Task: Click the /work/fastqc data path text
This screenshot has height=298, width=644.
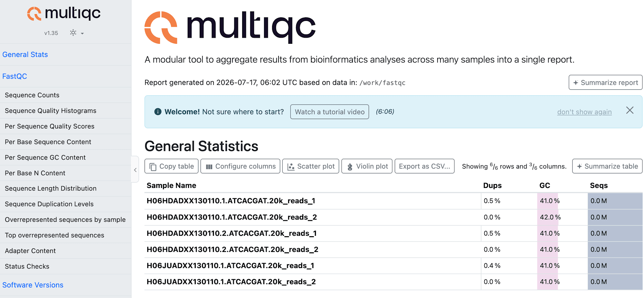Action: coord(382,83)
